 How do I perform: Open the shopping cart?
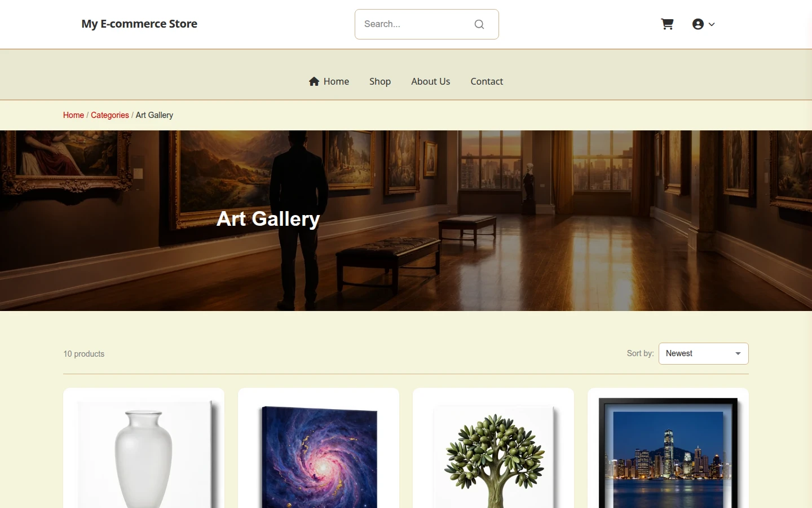coord(667,24)
